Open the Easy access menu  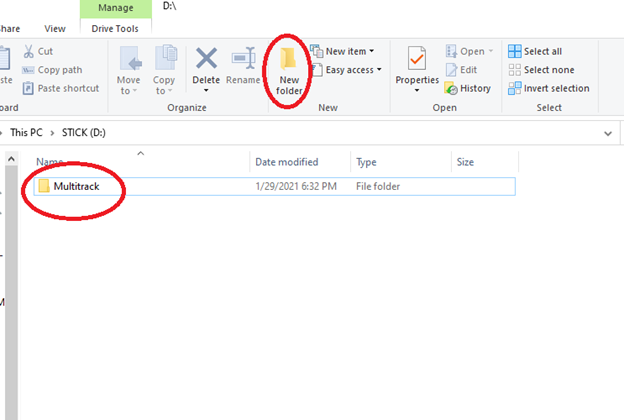(346, 70)
